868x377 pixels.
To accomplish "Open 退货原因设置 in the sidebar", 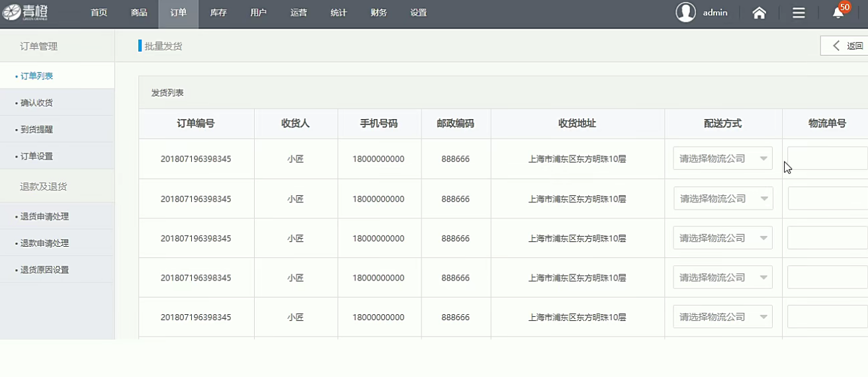I will pos(57,270).
